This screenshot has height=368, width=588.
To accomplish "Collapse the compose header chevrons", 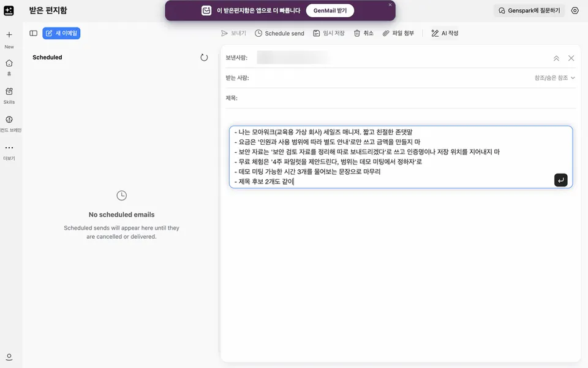I will click(556, 58).
